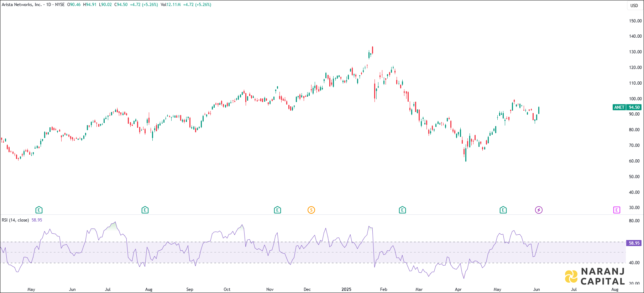Click the 58.95 RSI axis value tag
The width and height of the screenshot is (644, 293).
click(634, 243)
